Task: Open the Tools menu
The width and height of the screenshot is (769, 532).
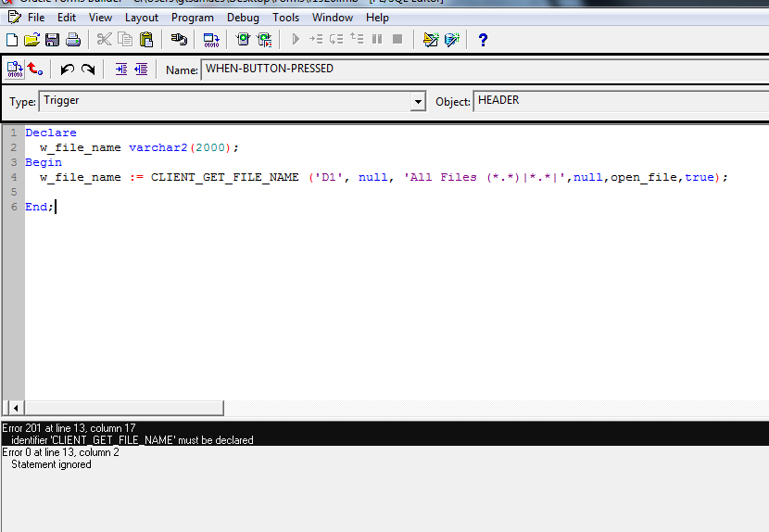Action: [x=286, y=18]
